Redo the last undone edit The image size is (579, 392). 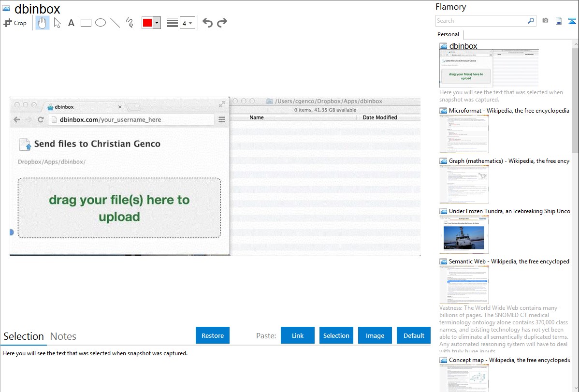tap(222, 23)
